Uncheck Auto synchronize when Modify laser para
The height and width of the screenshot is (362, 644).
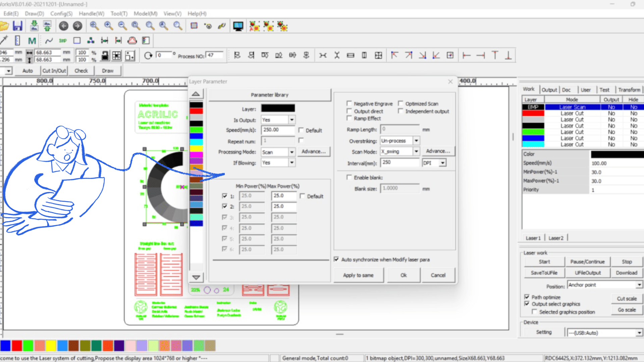click(336, 259)
